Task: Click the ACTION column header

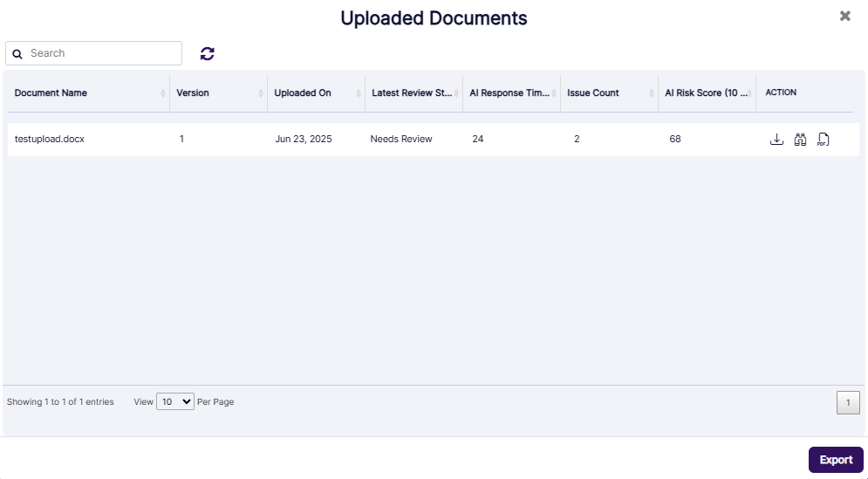Action: tap(781, 92)
